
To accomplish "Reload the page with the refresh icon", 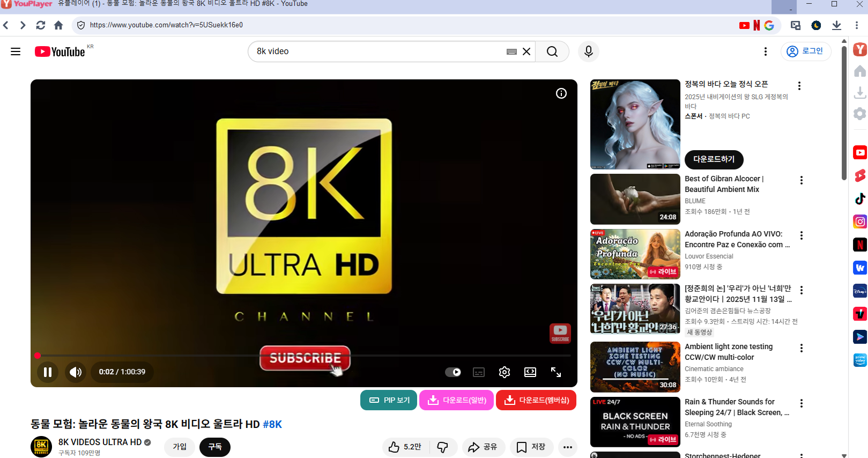I will tap(41, 25).
